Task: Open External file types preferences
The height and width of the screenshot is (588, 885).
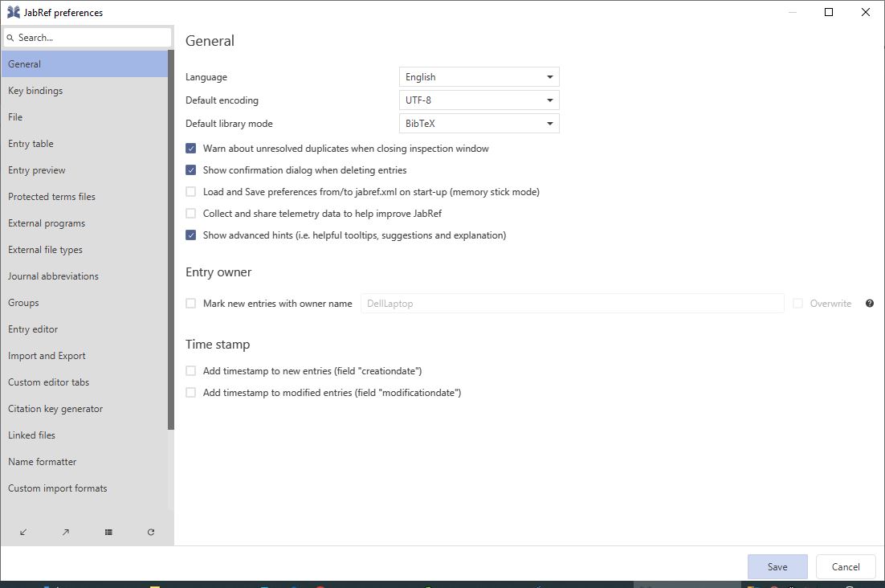Action: pos(84,250)
